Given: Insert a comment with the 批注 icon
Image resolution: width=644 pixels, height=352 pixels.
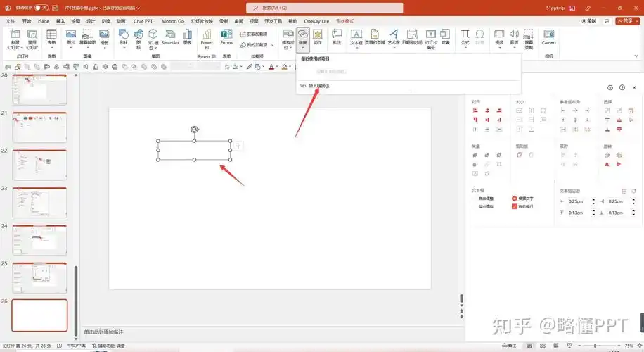Looking at the screenshot, I should [x=337, y=37].
